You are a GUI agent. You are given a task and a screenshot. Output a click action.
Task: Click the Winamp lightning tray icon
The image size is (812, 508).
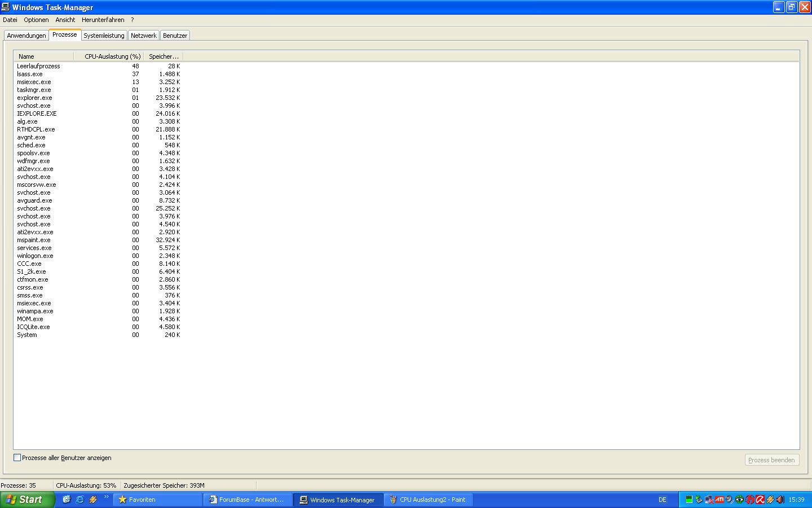click(770, 500)
